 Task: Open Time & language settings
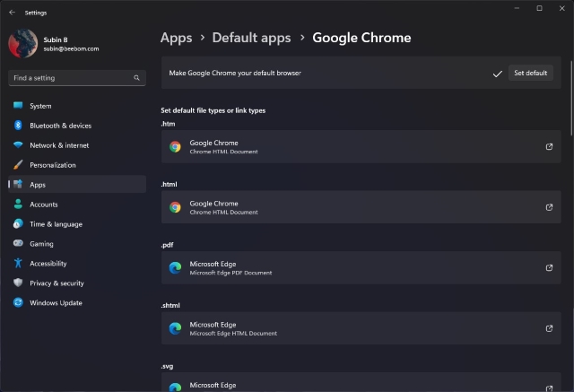(x=77, y=224)
